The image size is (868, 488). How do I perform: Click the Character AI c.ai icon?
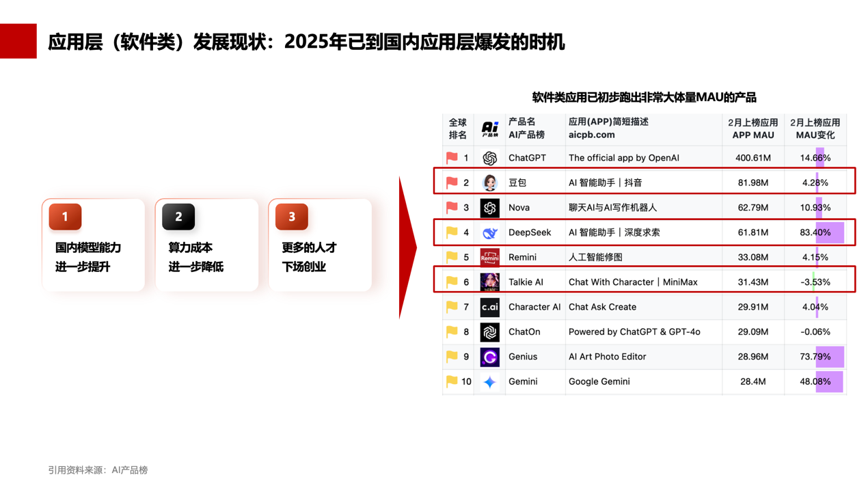click(489, 308)
